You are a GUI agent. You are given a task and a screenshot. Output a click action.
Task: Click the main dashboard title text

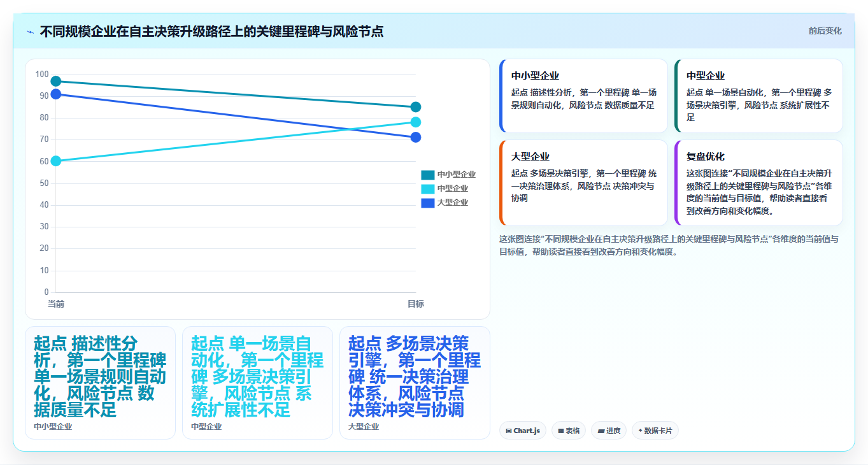pyautogui.click(x=211, y=31)
